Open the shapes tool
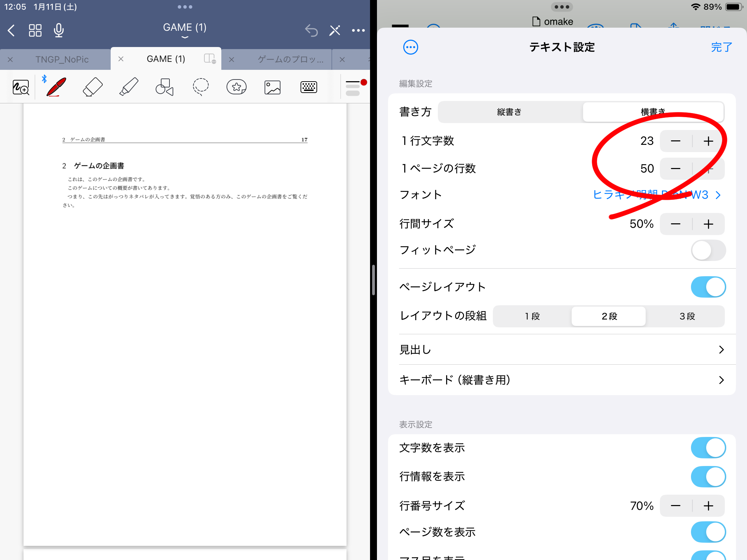The image size is (747, 560). coord(165,87)
